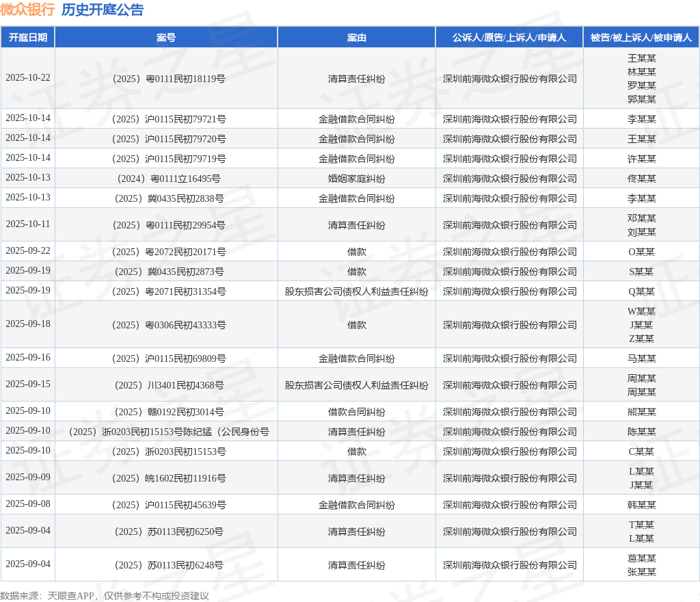Select case number 冀0435民初2873号
This screenshot has width=700, height=602.
click(169, 272)
